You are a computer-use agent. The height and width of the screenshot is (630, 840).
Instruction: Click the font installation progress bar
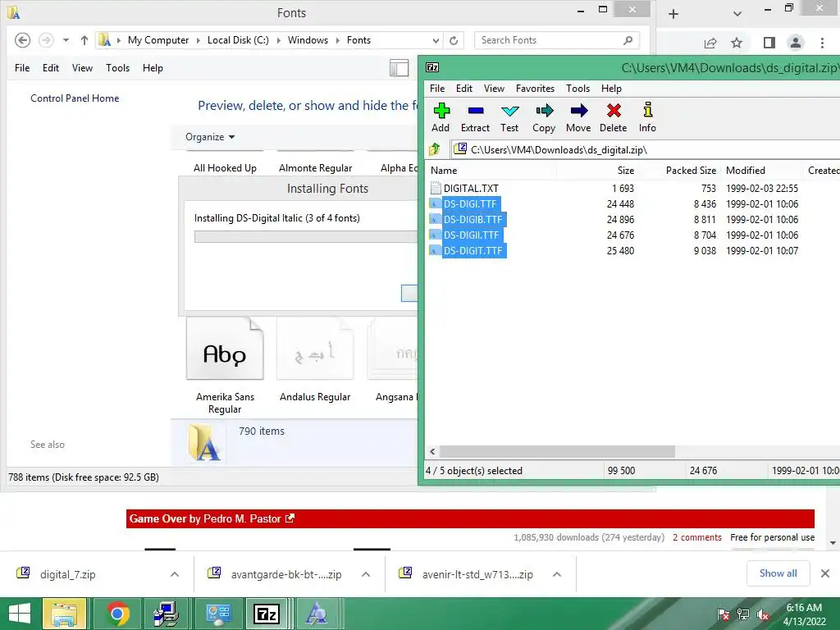[305, 237]
